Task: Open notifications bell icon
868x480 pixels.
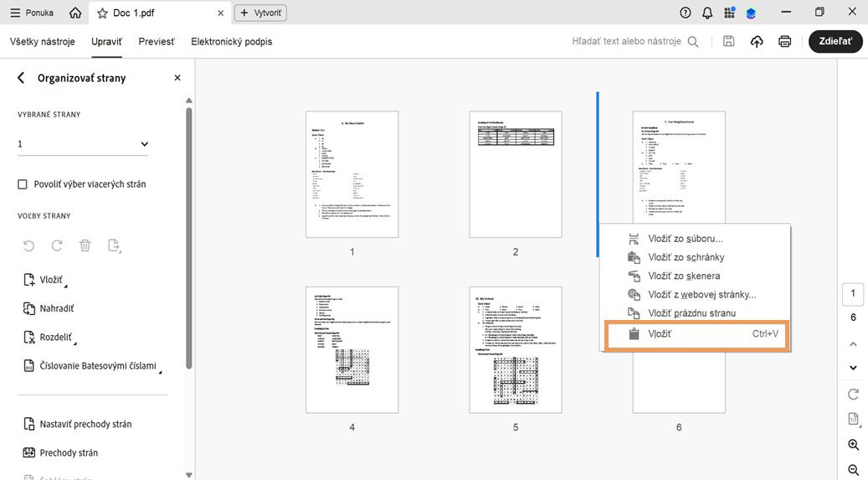Action: [707, 13]
